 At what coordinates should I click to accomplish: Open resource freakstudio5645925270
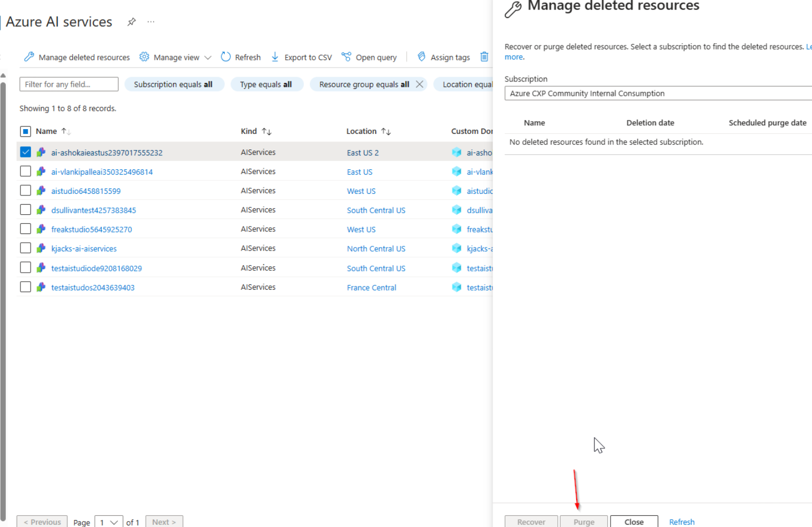(x=92, y=230)
